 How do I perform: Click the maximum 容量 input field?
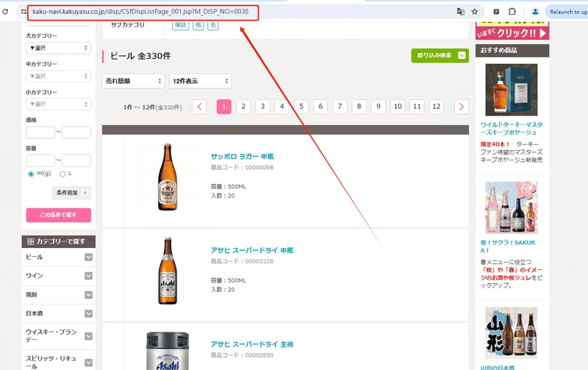click(76, 160)
